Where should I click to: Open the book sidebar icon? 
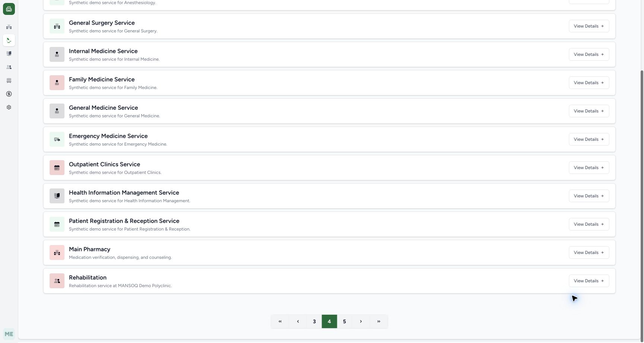(x=9, y=54)
